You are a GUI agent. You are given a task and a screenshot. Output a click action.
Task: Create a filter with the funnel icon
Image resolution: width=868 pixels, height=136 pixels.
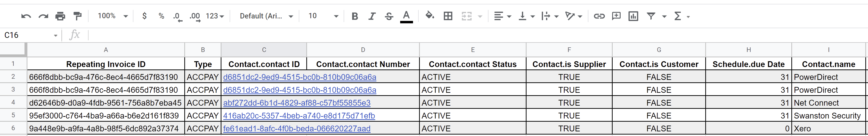point(651,16)
